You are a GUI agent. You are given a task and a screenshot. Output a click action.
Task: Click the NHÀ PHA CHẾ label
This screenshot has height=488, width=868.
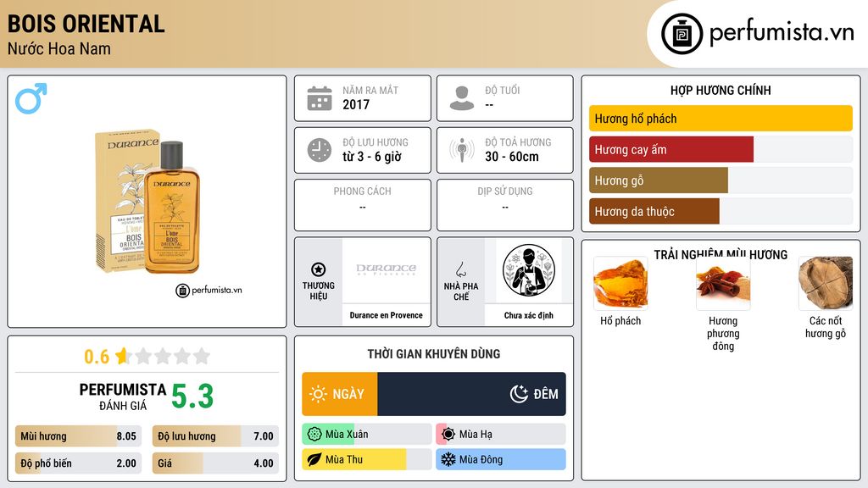click(x=461, y=291)
